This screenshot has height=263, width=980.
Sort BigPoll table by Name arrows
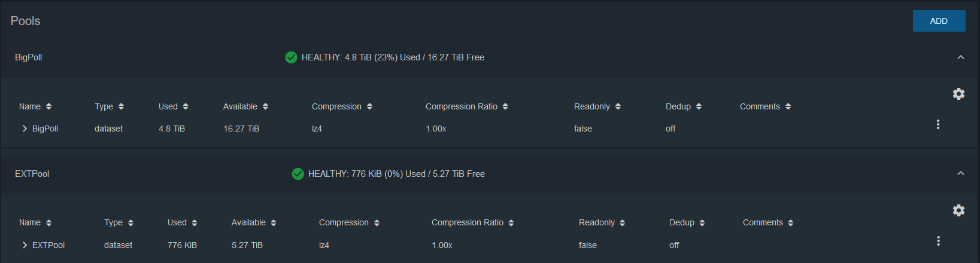[48, 106]
